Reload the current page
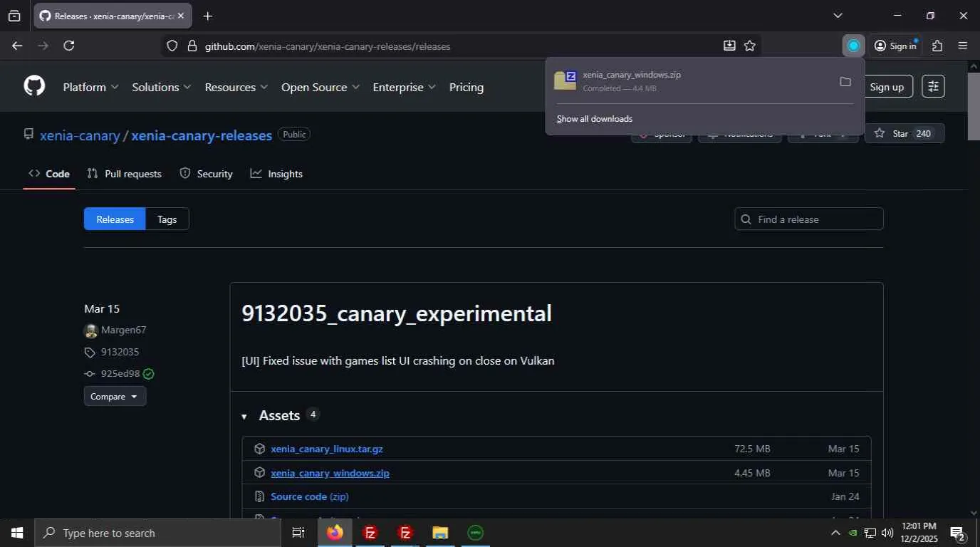The height and width of the screenshot is (547, 980). pos(69,46)
